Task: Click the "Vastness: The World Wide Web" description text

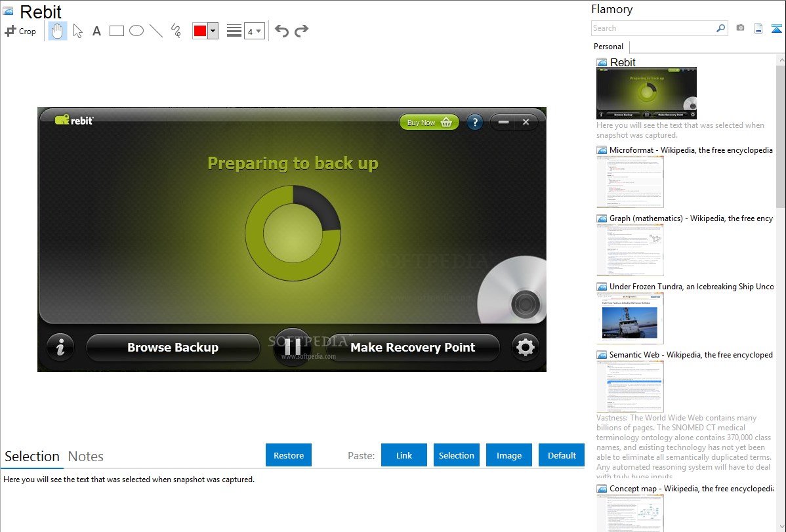Action: pyautogui.click(x=684, y=447)
